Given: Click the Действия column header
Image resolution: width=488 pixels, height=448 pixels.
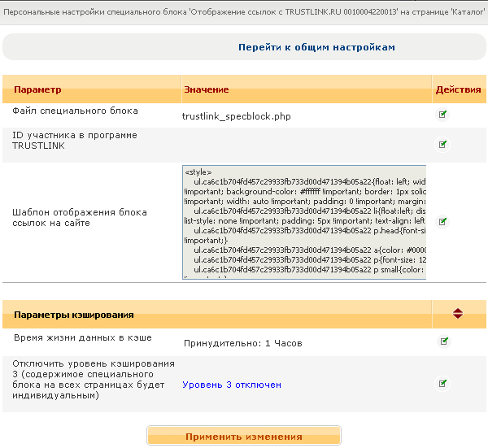Looking at the screenshot, I should pos(458,89).
